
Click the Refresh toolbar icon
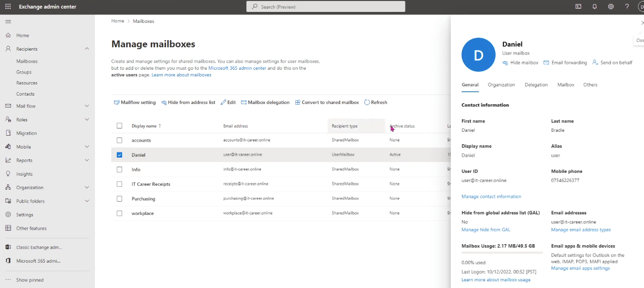367,102
